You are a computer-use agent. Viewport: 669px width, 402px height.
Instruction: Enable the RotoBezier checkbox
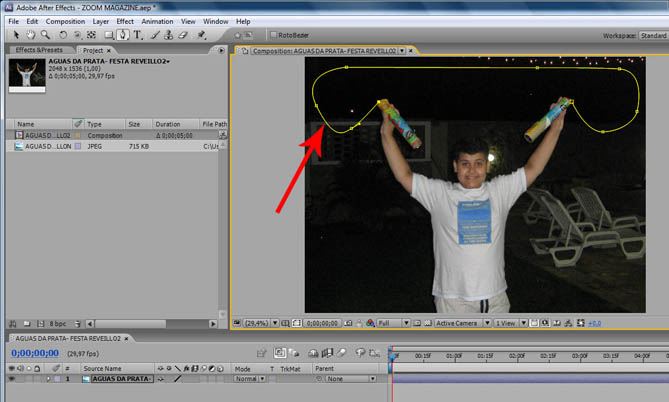(275, 35)
